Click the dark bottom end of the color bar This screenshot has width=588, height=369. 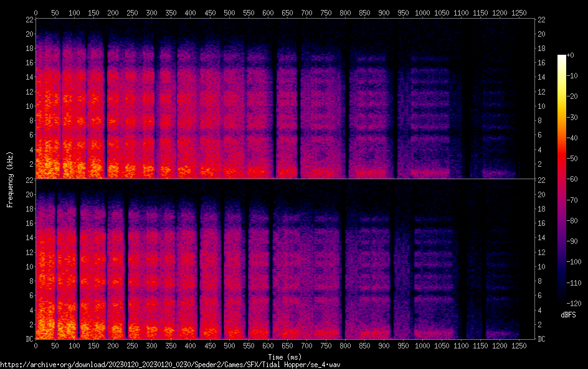pos(562,303)
